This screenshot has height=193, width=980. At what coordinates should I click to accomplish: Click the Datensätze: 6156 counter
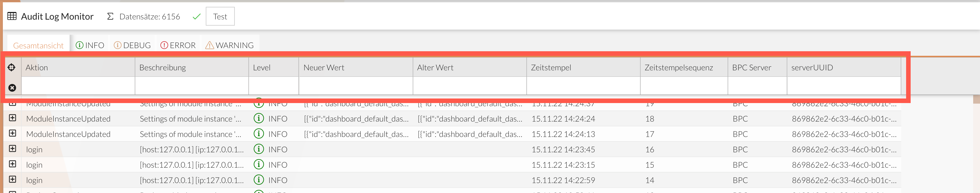pyautogui.click(x=150, y=16)
